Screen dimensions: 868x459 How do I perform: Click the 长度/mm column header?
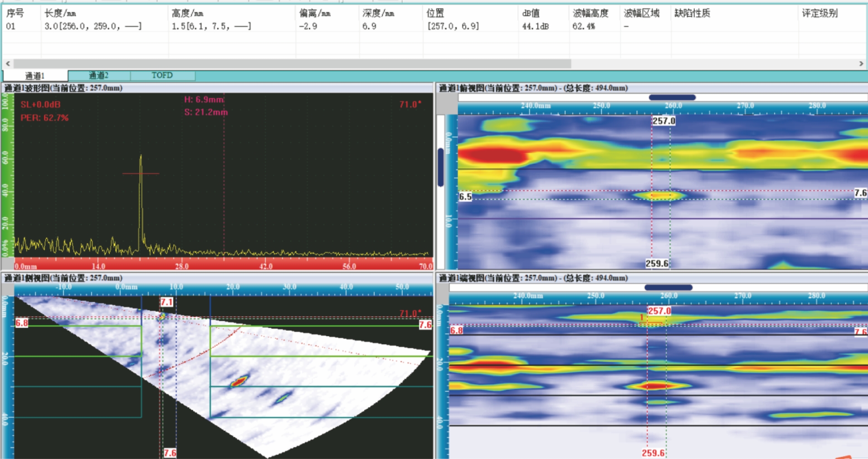coord(60,14)
